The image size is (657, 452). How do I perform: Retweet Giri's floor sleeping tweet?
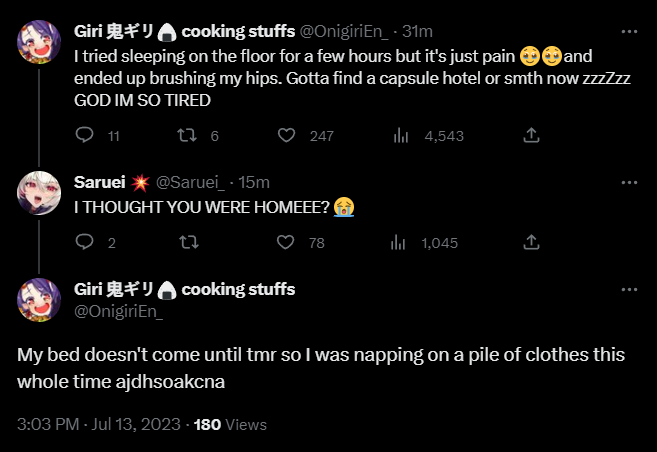click(x=186, y=135)
